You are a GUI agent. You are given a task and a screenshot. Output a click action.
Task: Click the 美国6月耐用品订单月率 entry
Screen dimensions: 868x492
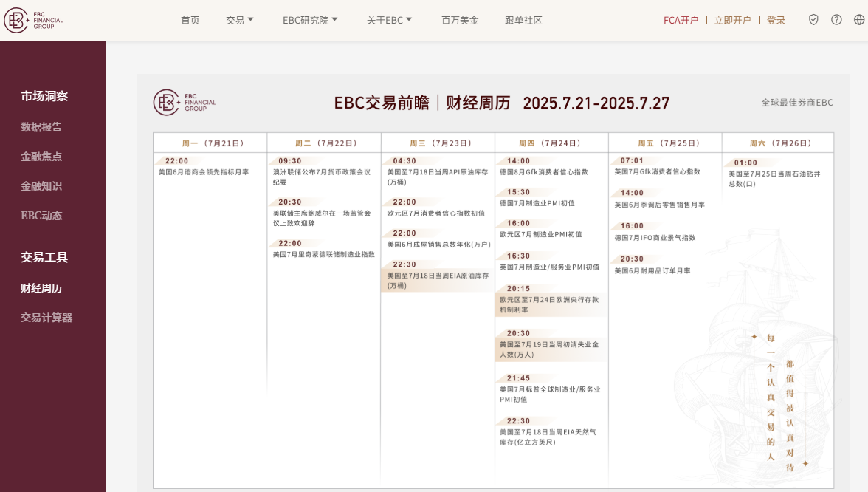click(652, 271)
